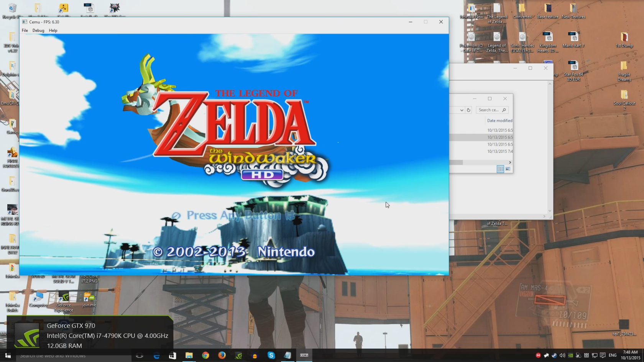This screenshot has width=644, height=362.
Task: Open the Debug menu in Cemu
Action: (x=38, y=31)
